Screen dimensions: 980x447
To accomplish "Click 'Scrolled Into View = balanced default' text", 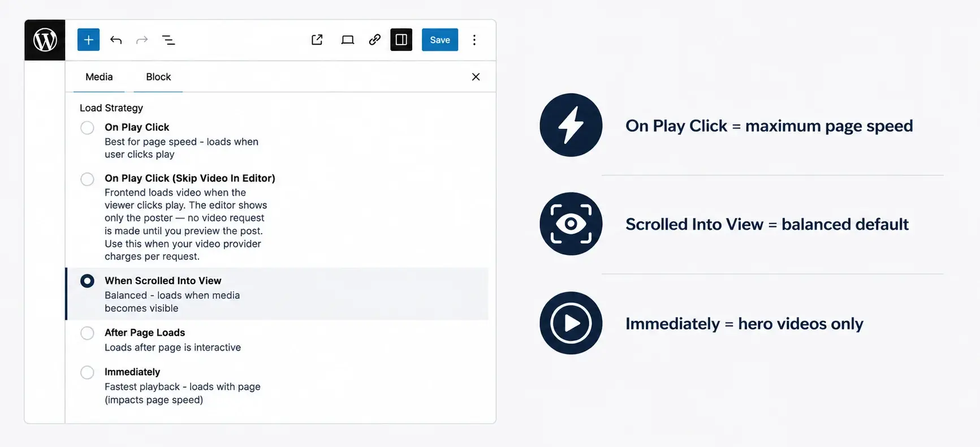I will pos(767,225).
